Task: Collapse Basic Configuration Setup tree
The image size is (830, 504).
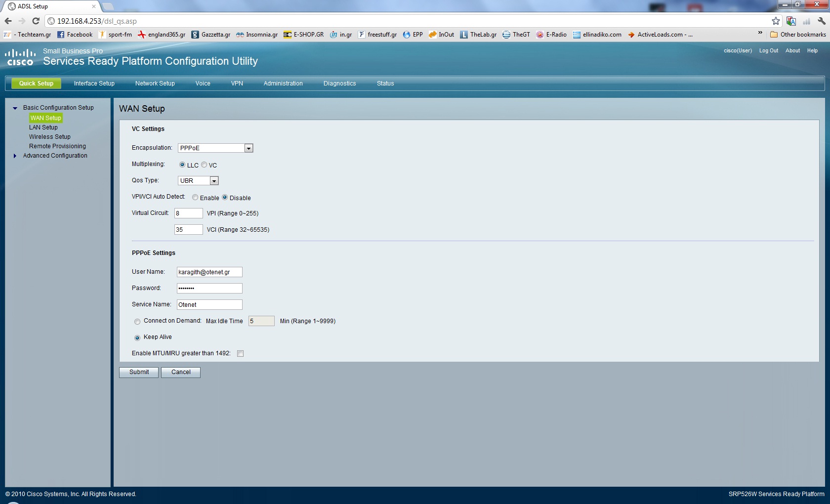Action: 15,108
